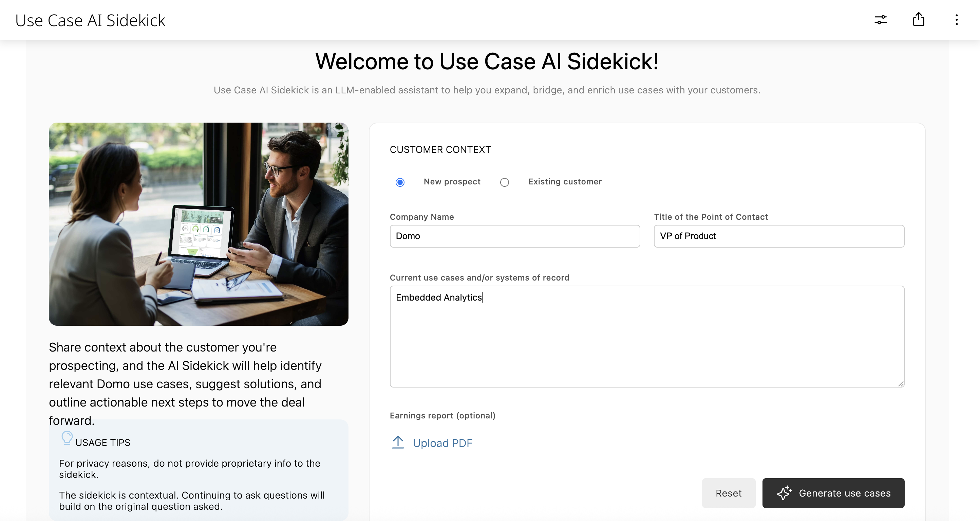Click the share export icon
The image size is (980, 521).
click(x=918, y=19)
